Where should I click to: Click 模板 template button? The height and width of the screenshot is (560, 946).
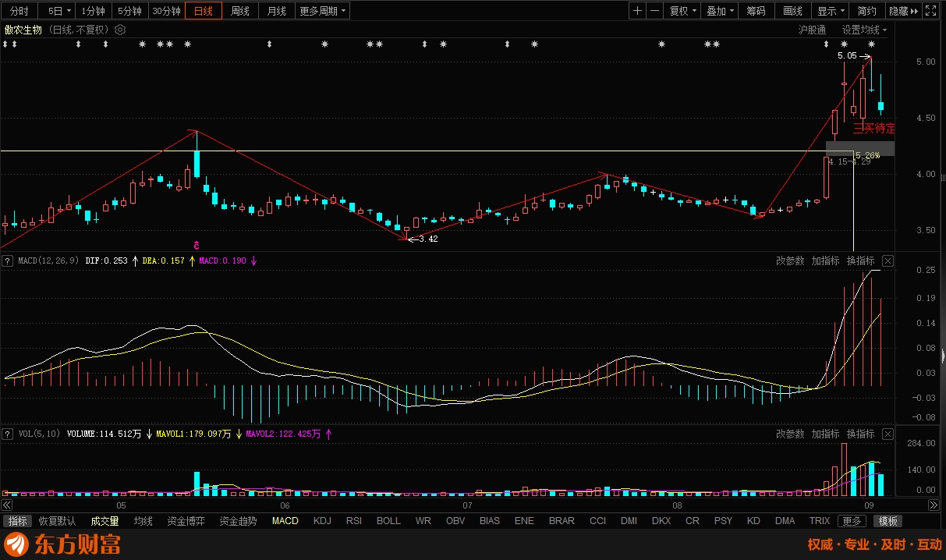(x=888, y=521)
